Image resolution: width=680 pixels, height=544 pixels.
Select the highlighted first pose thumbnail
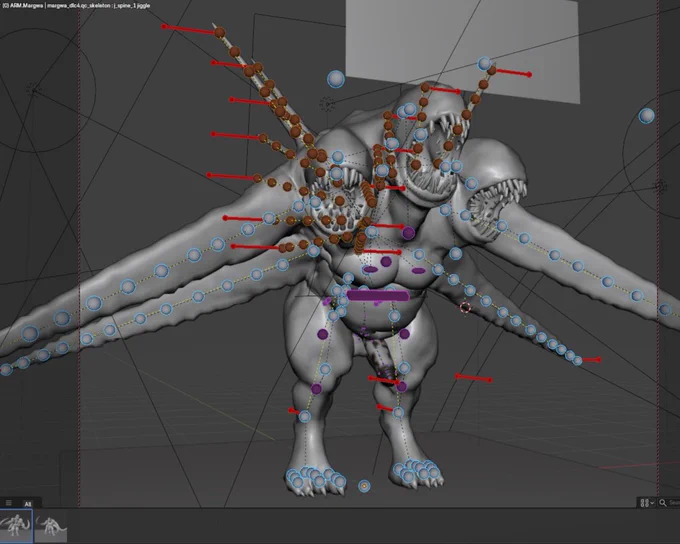(16, 526)
